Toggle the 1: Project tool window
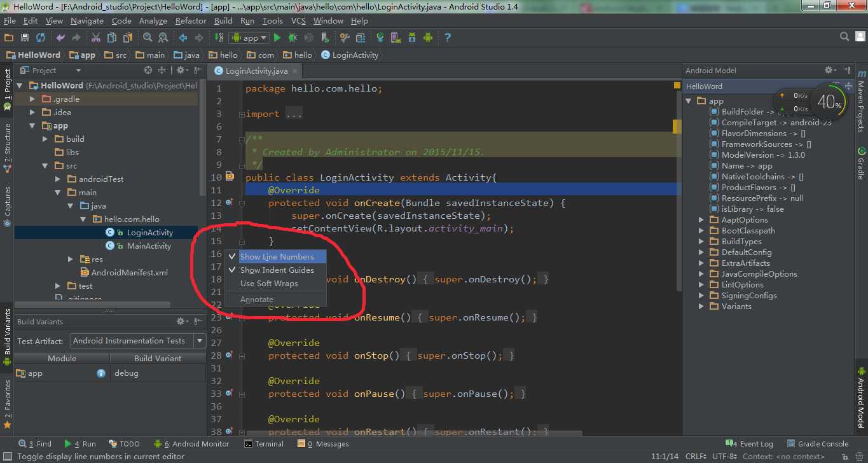Viewport: 868px width, 463px height. [x=7, y=89]
